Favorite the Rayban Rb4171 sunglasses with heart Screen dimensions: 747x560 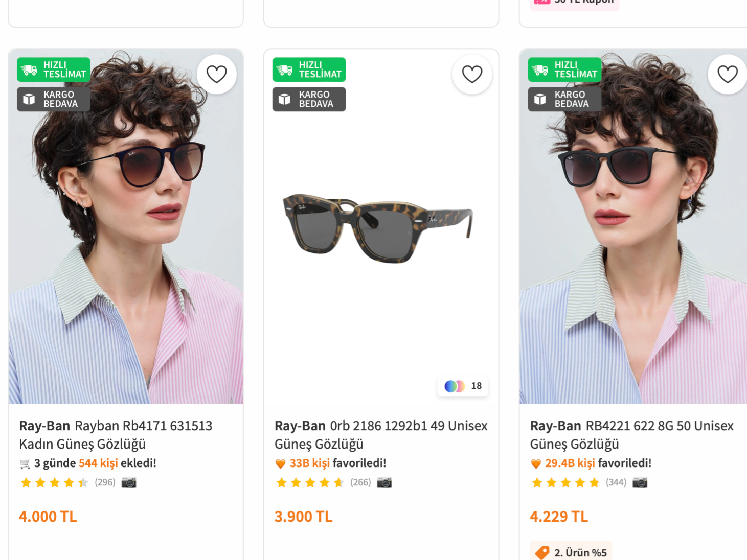point(217,74)
